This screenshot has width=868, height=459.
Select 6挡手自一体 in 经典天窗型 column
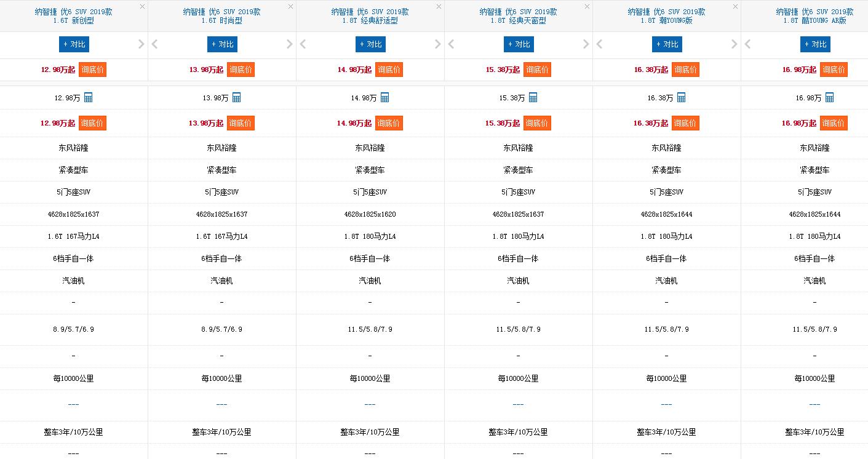[x=519, y=258]
